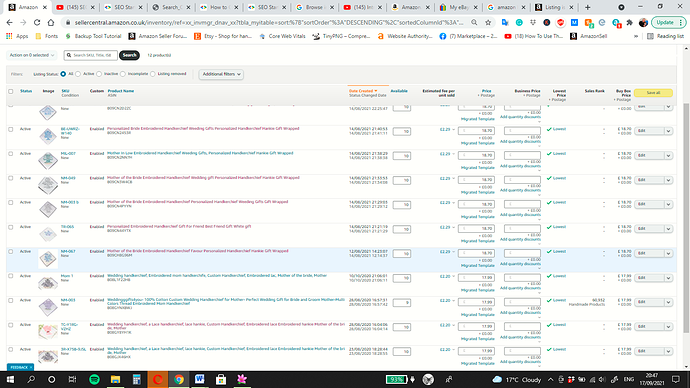Viewport: 690px width, 388px height.
Task: Open the Microsoft Store taskbar icon
Action: 221,379
